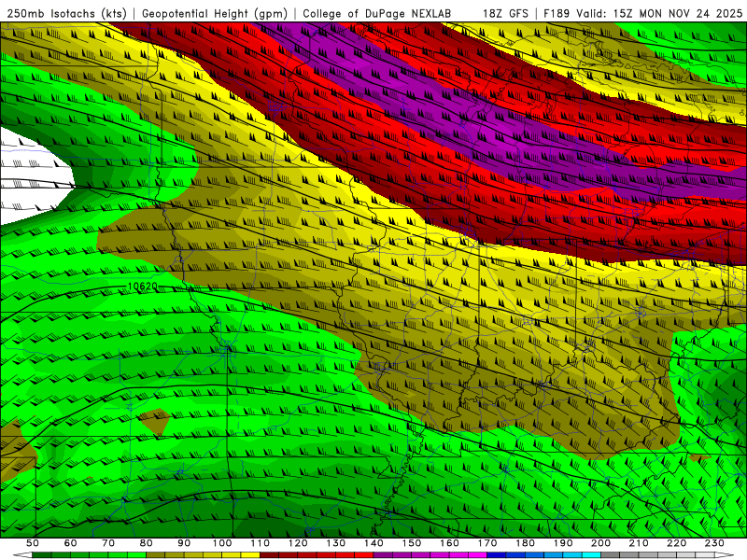The height and width of the screenshot is (560, 747).
Task: Click the magenta swatch just left of 170
Action: click(477, 555)
